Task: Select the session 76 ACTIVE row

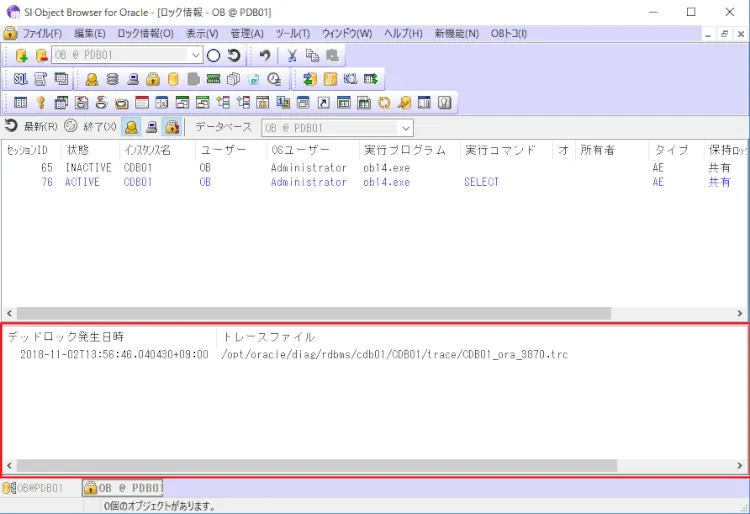Action: pos(374,182)
